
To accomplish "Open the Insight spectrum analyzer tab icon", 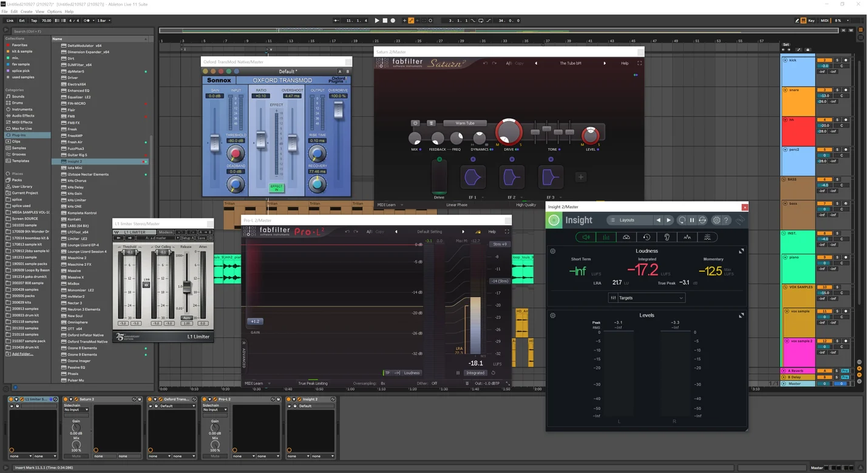I will [688, 237].
